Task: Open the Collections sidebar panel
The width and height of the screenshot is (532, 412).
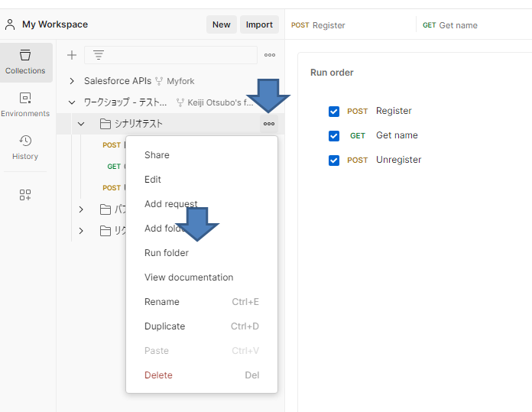Action: (x=25, y=61)
